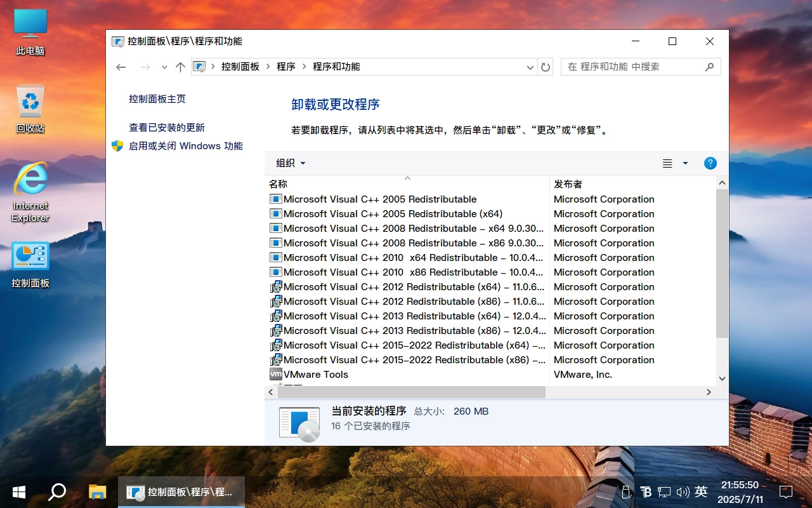
Task: Expand the address bar history chevron
Action: click(x=530, y=67)
